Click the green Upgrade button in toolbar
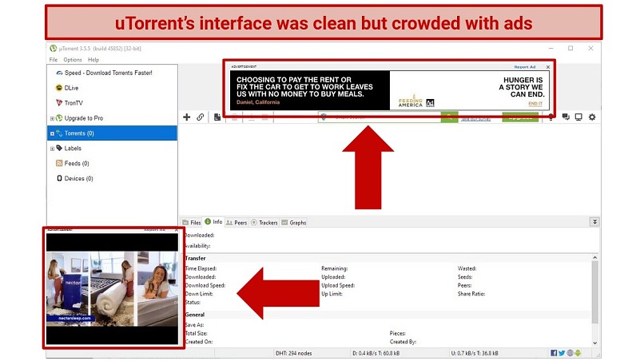 click(520, 117)
